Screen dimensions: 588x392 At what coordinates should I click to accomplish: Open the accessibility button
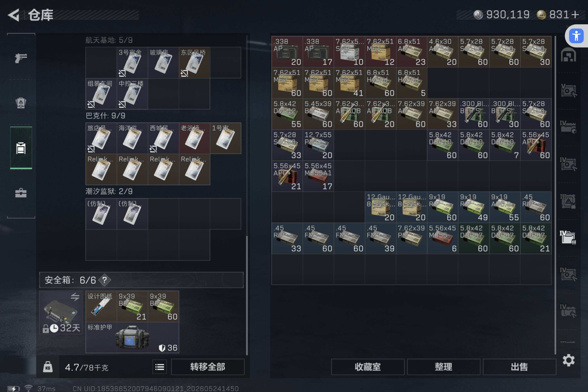(x=577, y=36)
